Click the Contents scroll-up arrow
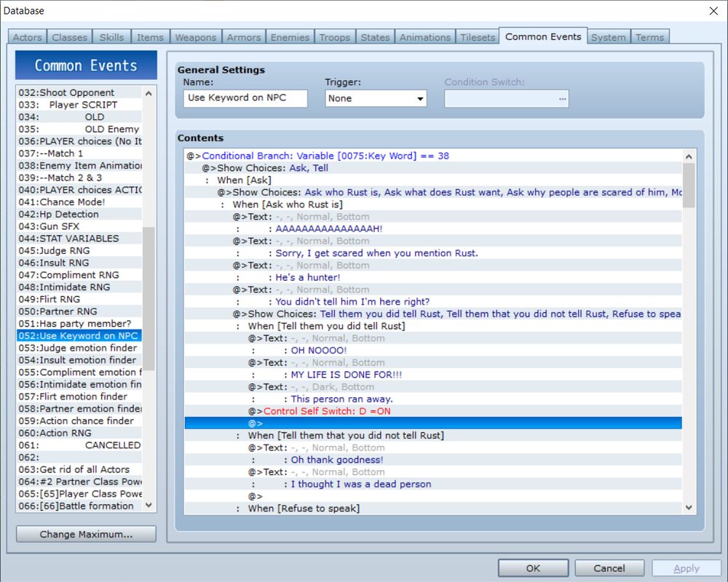Screen dimensions: 728x582 689,156
